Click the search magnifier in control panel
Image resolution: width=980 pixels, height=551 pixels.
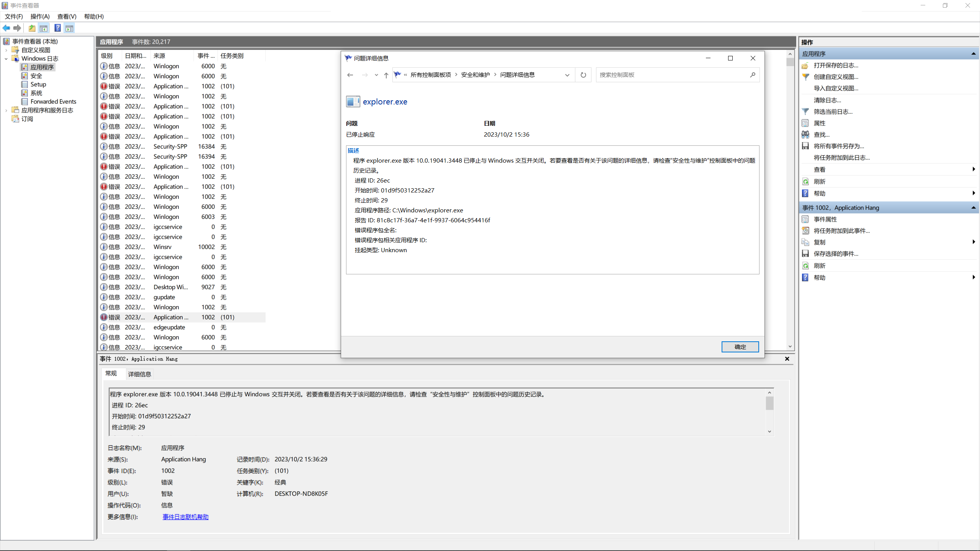(x=753, y=75)
